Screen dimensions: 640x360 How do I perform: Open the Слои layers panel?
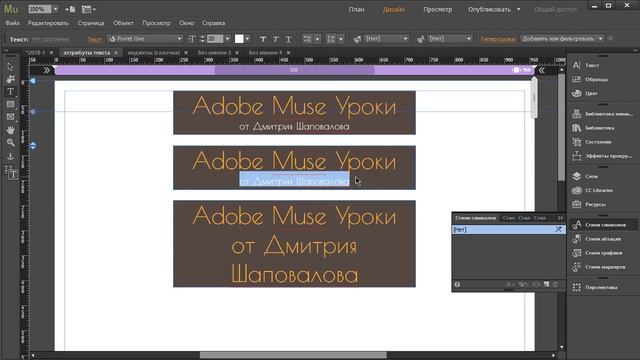[585, 176]
